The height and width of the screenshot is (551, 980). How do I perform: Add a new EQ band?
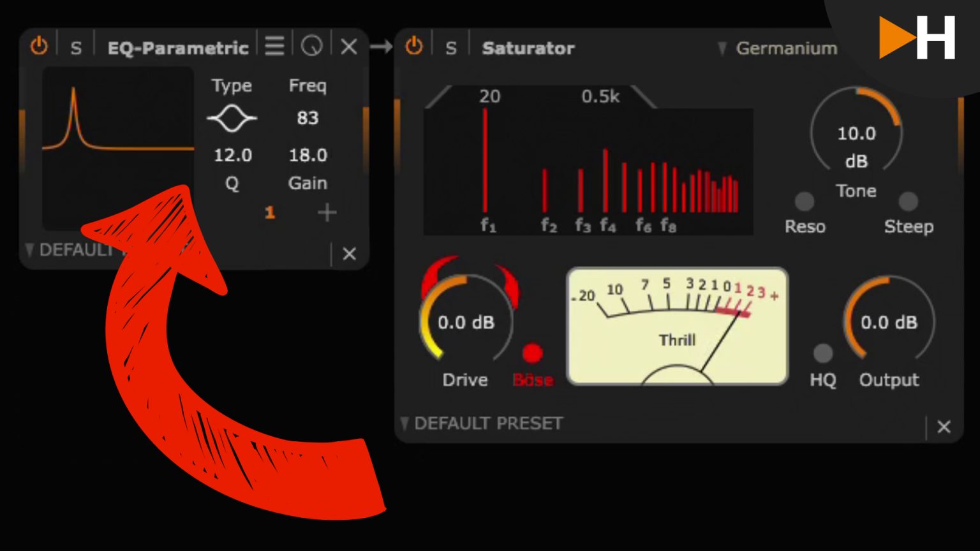(x=327, y=213)
